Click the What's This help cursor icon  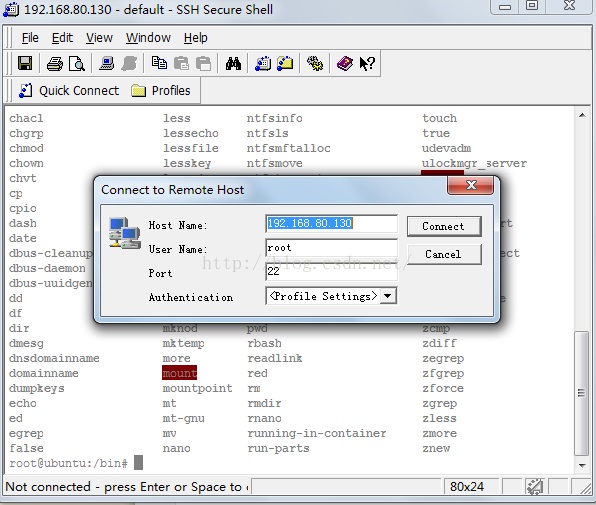tap(367, 63)
